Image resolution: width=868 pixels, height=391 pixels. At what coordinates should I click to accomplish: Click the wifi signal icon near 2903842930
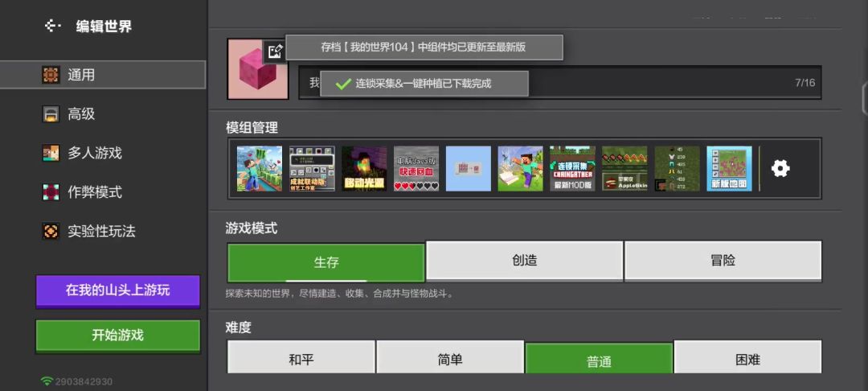pyautogui.click(x=47, y=381)
